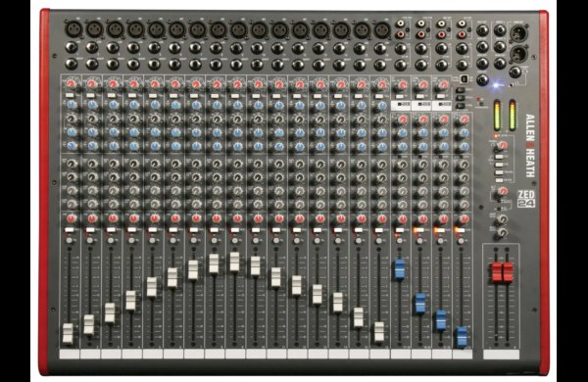Click the channel 16 white fader
This screenshot has height=382, width=588.
pos(379,331)
